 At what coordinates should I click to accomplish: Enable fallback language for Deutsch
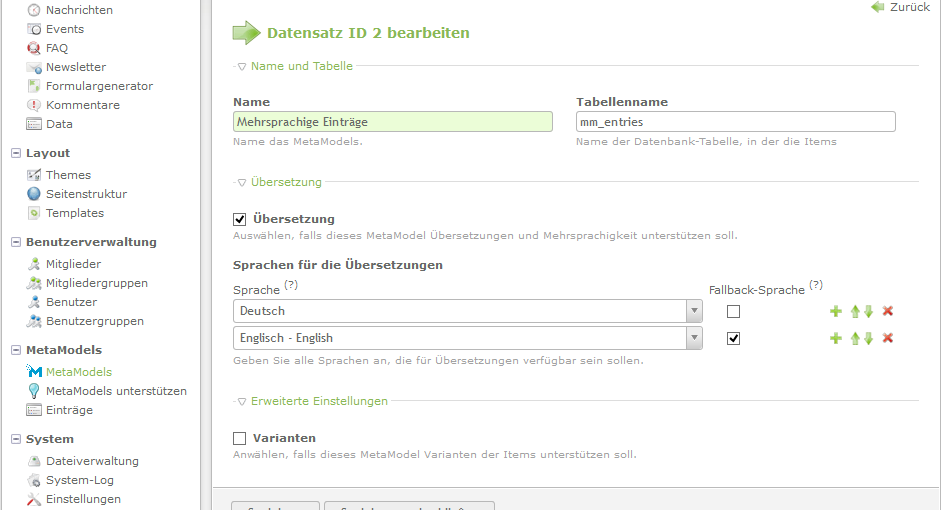734,312
